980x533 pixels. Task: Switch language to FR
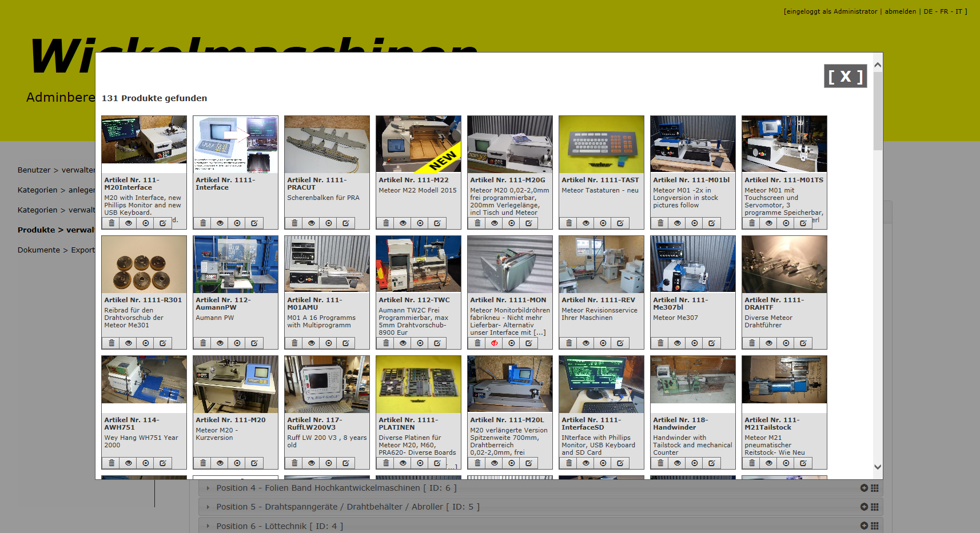tap(944, 11)
